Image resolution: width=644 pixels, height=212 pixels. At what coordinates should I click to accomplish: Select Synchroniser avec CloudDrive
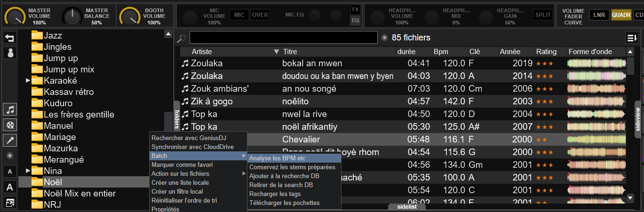[198, 147]
